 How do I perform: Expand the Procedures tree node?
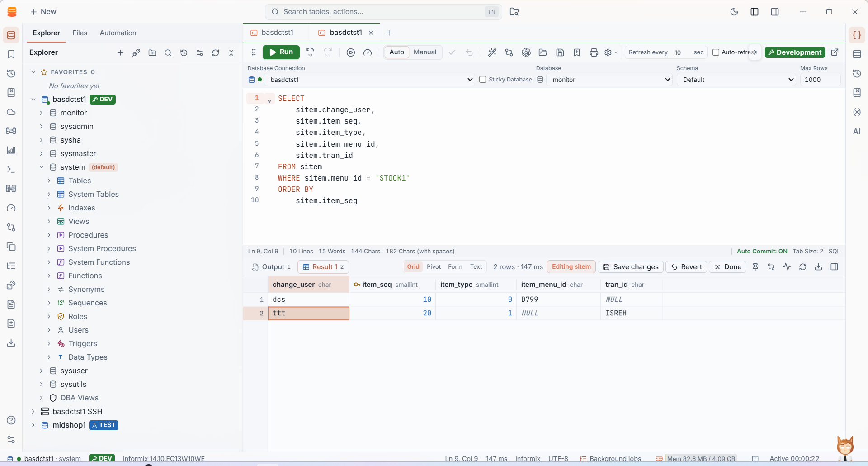click(x=49, y=235)
